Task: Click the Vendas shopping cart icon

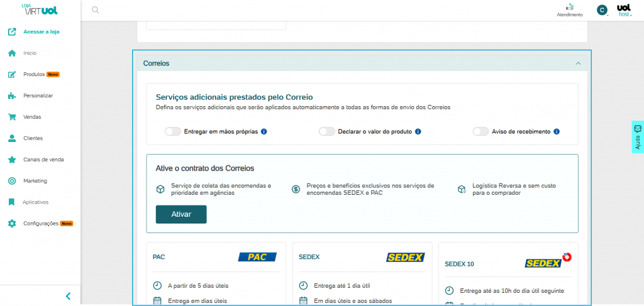Action: click(x=11, y=117)
